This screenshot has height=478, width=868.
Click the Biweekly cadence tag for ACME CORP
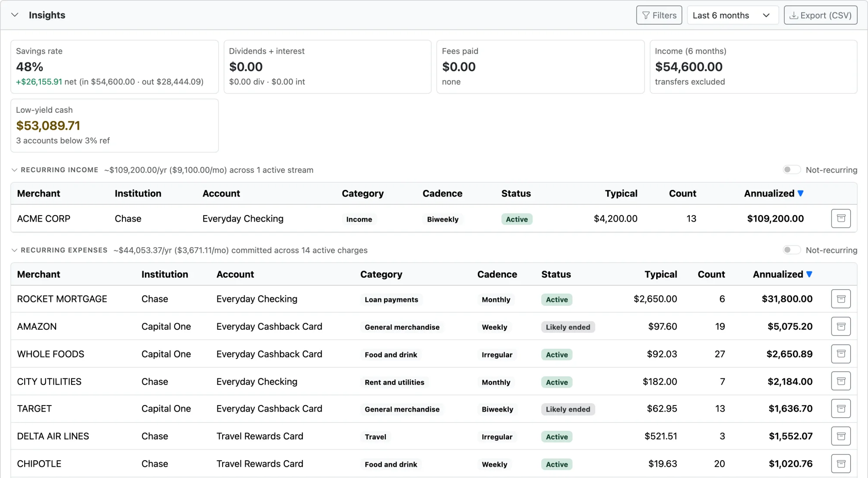443,219
